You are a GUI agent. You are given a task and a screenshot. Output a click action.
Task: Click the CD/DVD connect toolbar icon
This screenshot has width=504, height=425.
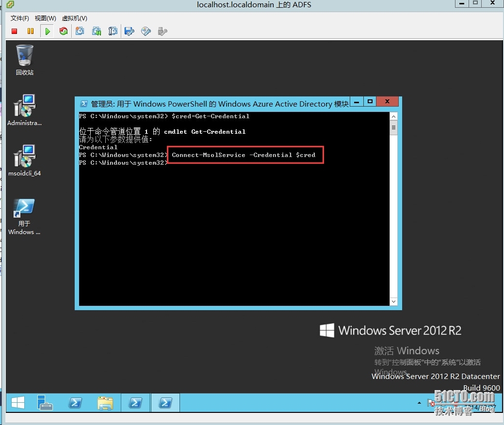click(x=146, y=31)
